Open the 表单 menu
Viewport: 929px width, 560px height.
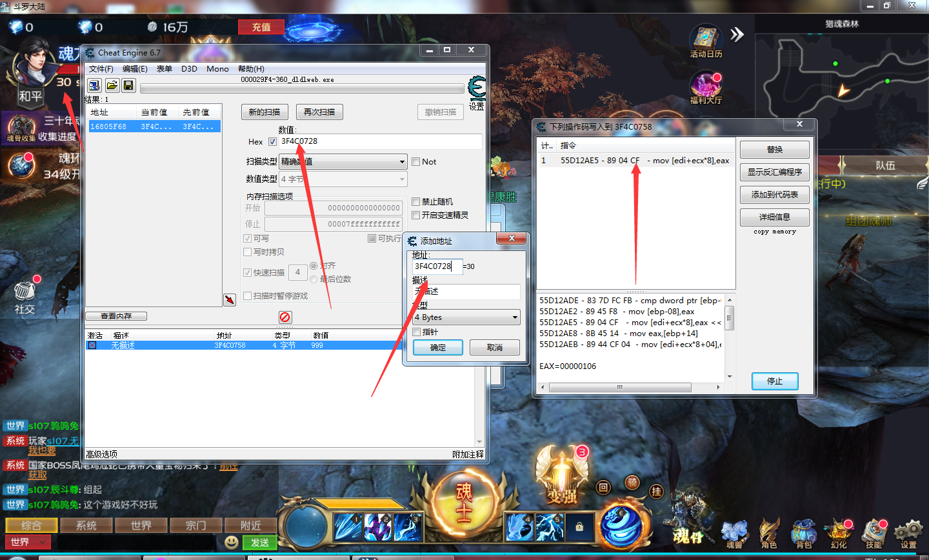pos(165,69)
